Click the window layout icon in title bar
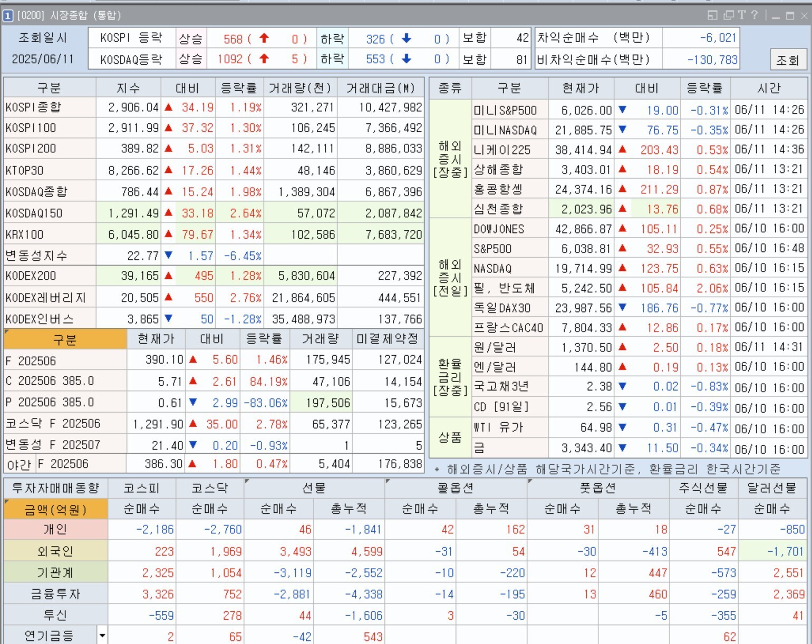The image size is (812, 644). (x=712, y=15)
